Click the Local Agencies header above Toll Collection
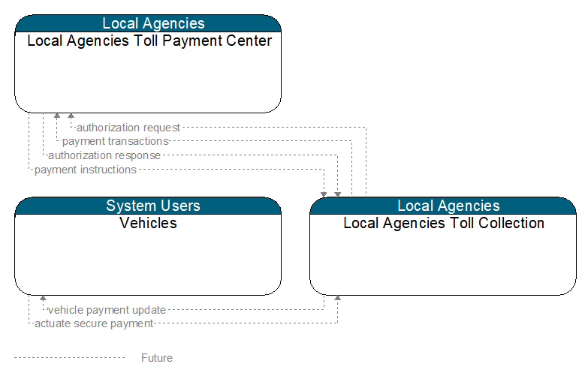588x379 pixels. tap(443, 206)
